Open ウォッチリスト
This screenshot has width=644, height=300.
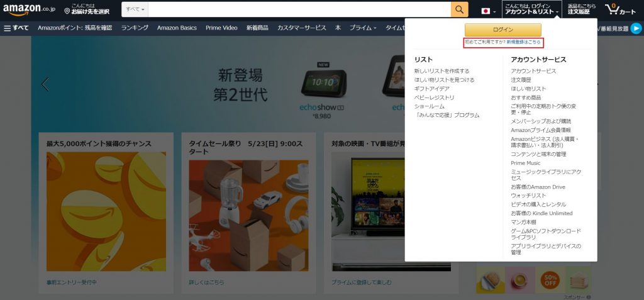(528, 196)
